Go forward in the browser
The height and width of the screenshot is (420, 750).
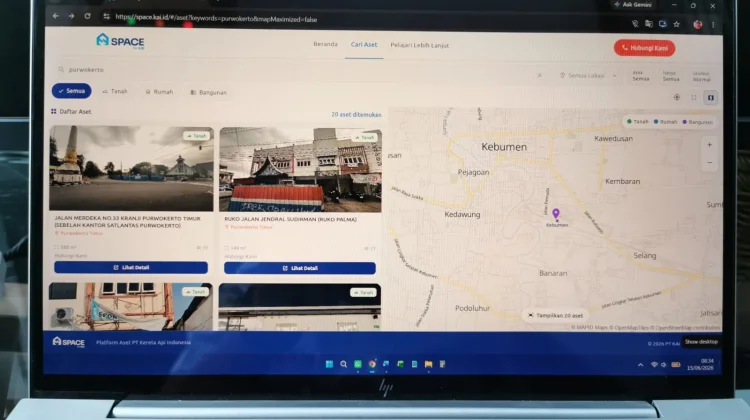71,16
